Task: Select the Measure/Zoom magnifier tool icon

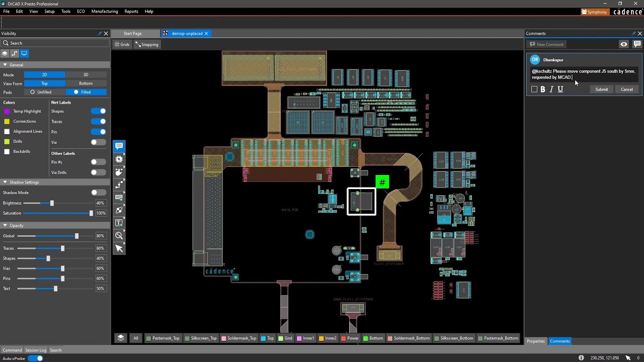Action: point(119,235)
